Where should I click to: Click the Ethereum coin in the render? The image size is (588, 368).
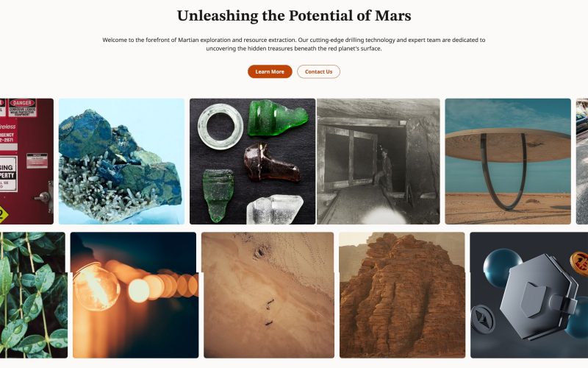tap(483, 319)
